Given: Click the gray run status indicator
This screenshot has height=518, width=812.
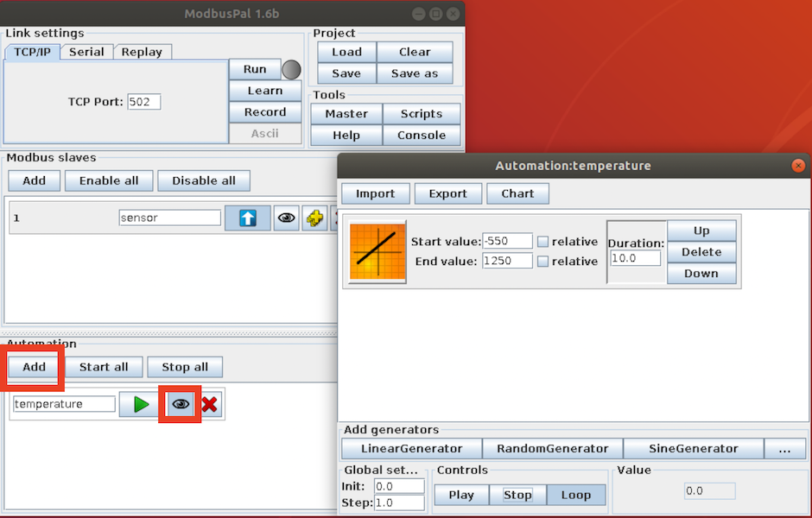Looking at the screenshot, I should pos(292,70).
